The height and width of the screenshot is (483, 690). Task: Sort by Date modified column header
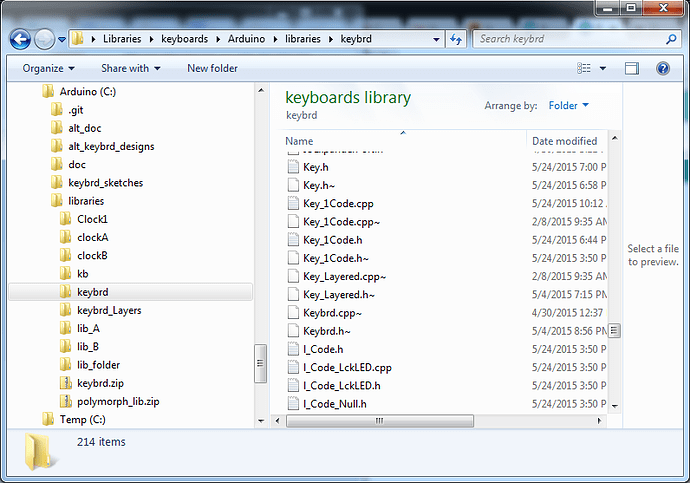point(565,141)
